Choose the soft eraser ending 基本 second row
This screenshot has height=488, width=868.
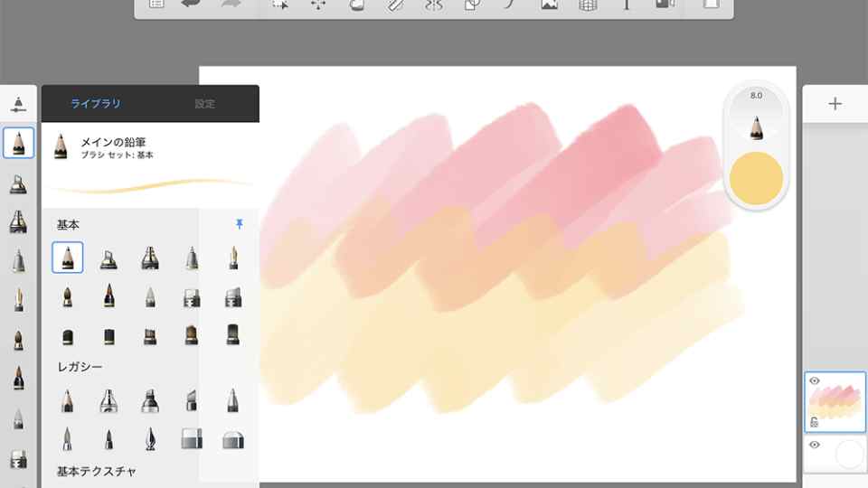click(x=233, y=297)
